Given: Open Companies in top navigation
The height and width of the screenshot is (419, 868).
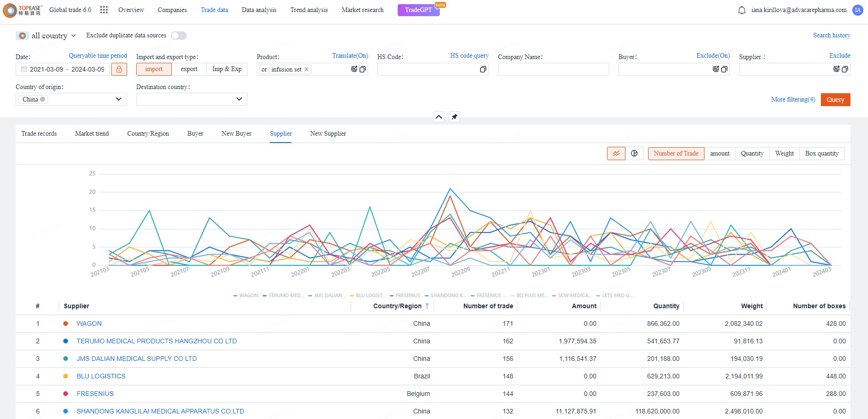Looking at the screenshot, I should coord(172,10).
